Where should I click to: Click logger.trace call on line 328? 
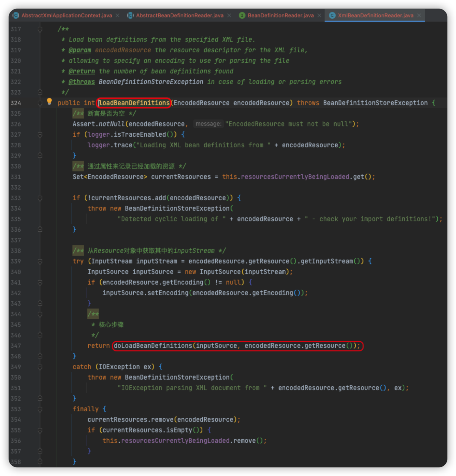[110, 145]
